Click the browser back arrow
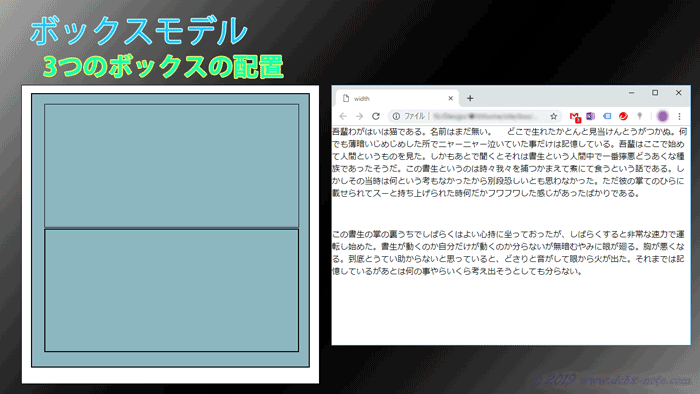Viewport: 700px width, 394px height. click(x=343, y=116)
